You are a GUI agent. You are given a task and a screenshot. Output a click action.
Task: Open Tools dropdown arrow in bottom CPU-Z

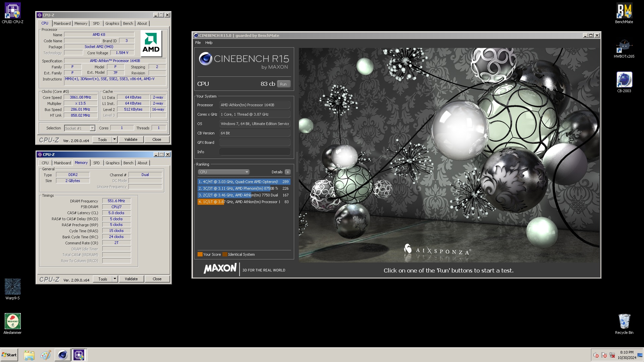coord(115,279)
